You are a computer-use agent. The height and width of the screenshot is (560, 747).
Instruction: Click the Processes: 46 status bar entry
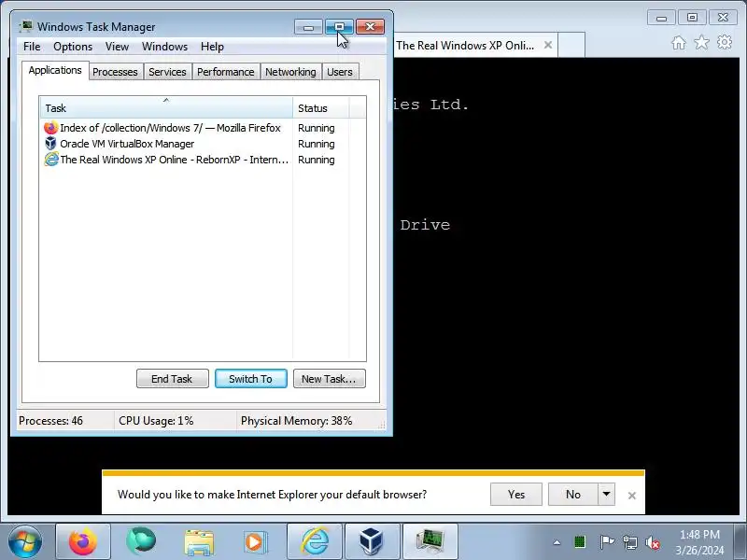(51, 421)
